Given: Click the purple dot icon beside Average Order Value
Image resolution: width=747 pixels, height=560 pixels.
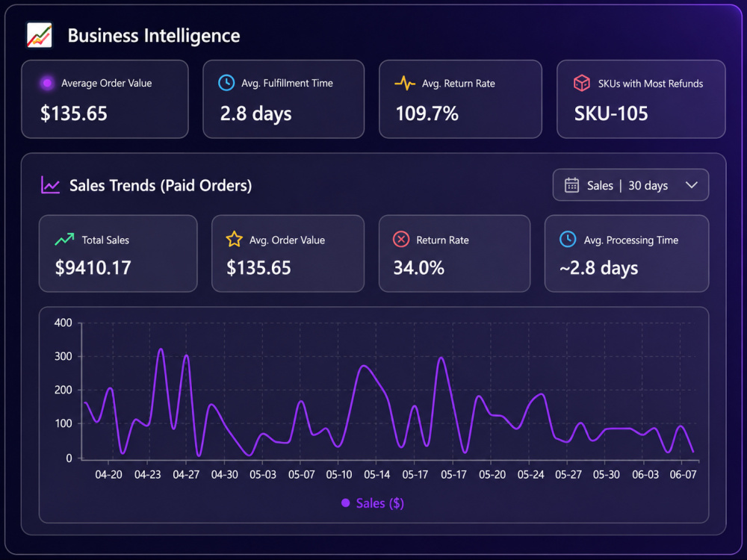Looking at the screenshot, I should pos(47,84).
